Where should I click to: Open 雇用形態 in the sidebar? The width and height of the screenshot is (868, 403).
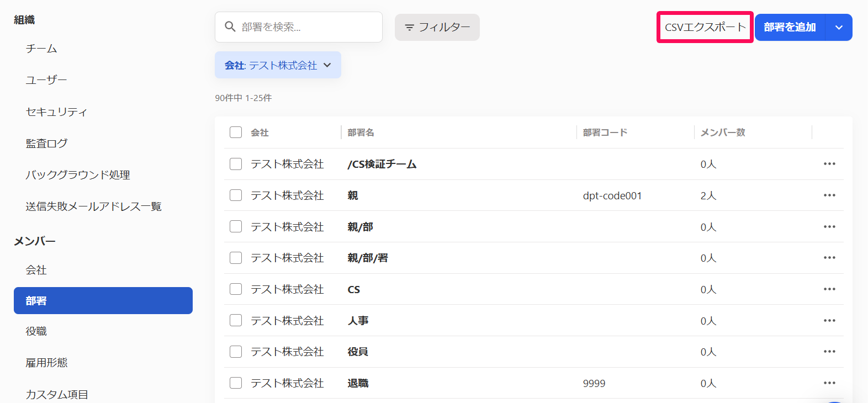(46, 363)
